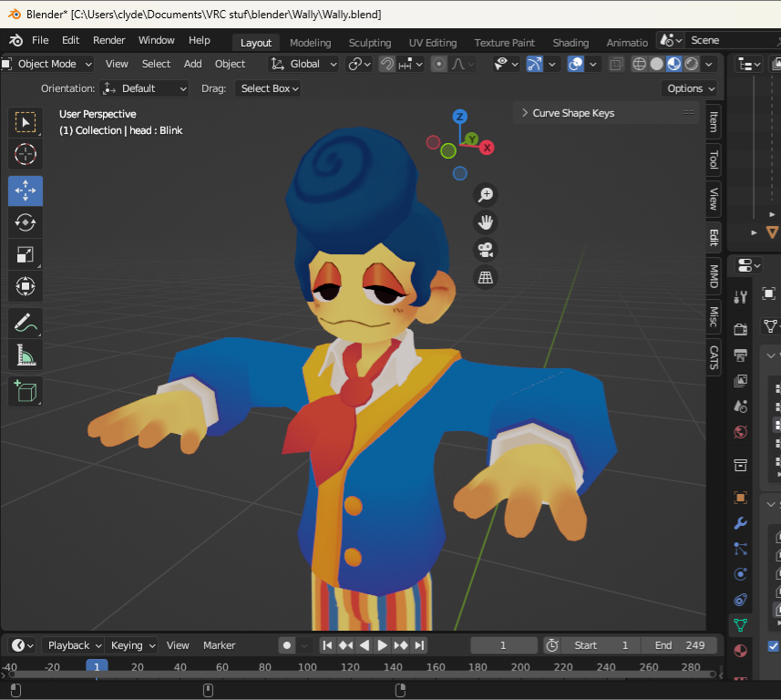Click the Options button in the header
The width and height of the screenshot is (781, 700).
point(690,88)
